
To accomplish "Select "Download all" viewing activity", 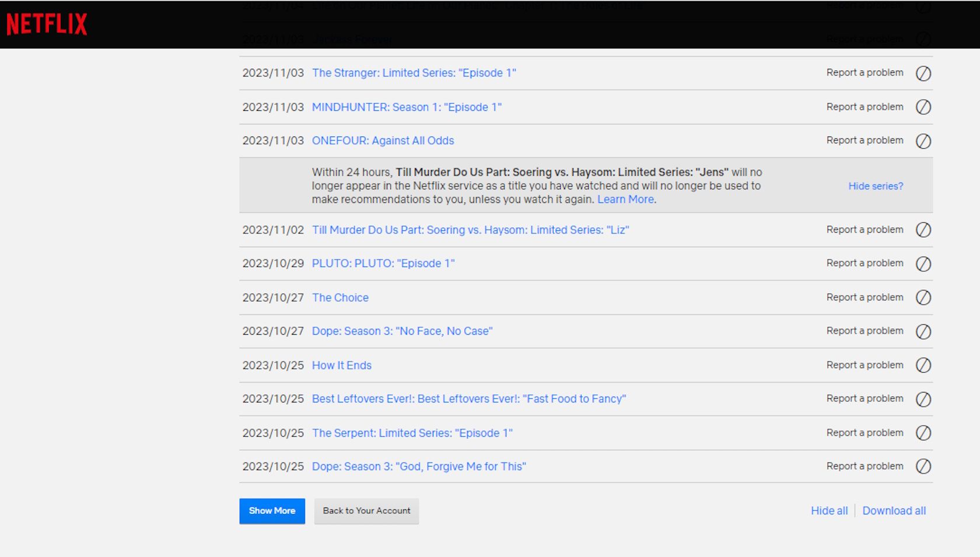I will tap(894, 511).
